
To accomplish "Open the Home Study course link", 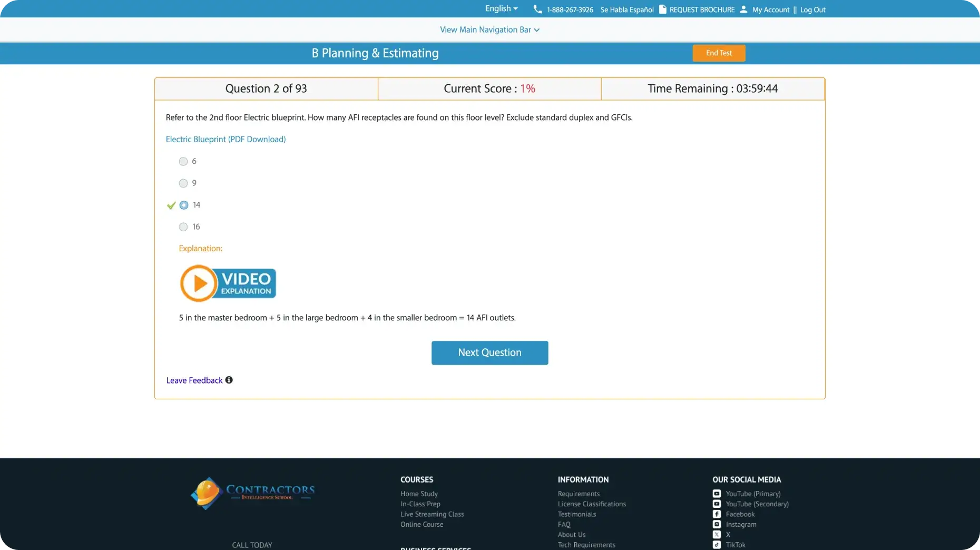I will (419, 494).
